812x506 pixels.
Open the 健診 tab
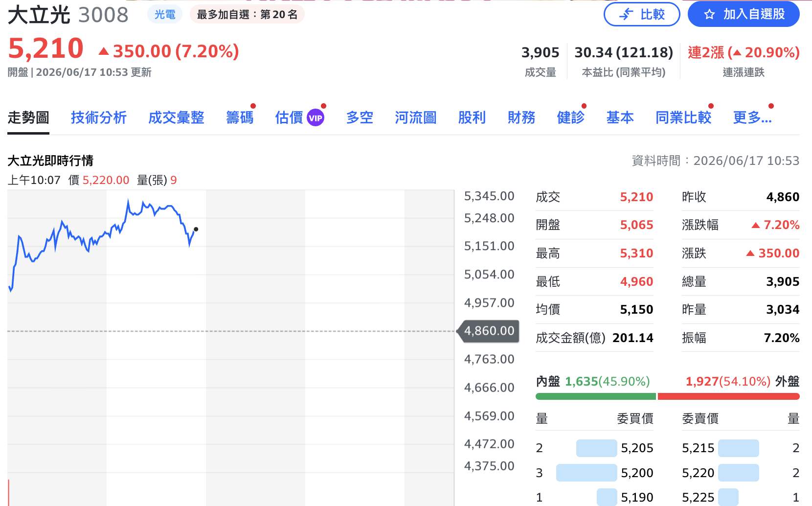[571, 117]
